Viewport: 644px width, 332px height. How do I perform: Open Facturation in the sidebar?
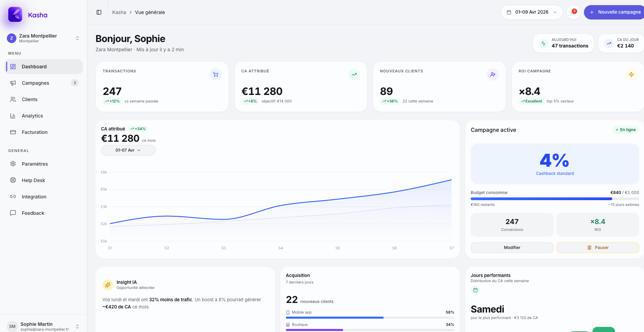tap(34, 132)
